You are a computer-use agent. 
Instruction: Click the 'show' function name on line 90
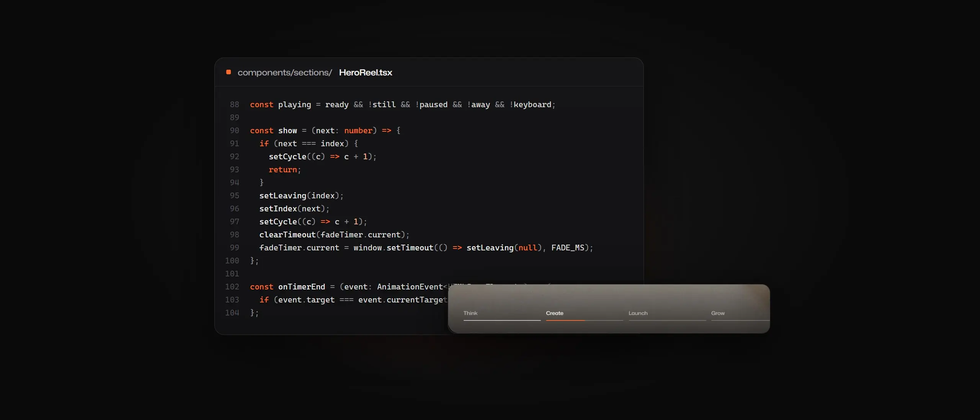[287, 131]
